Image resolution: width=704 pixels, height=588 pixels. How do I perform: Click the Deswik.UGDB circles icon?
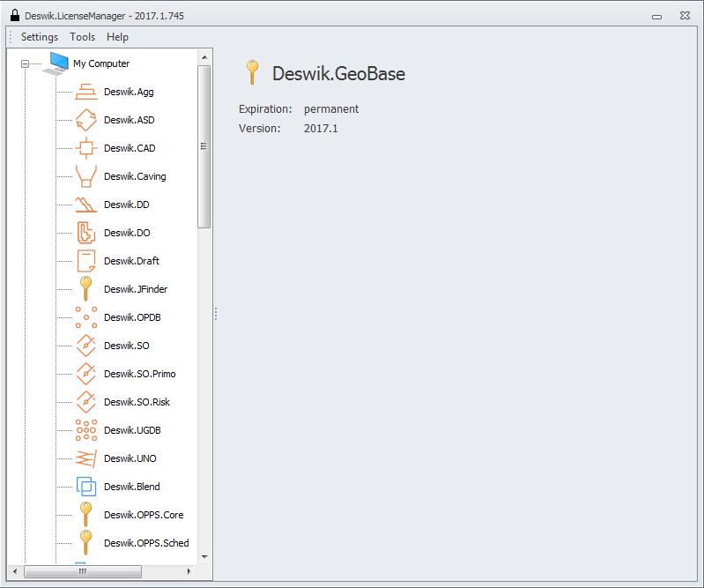(85, 430)
